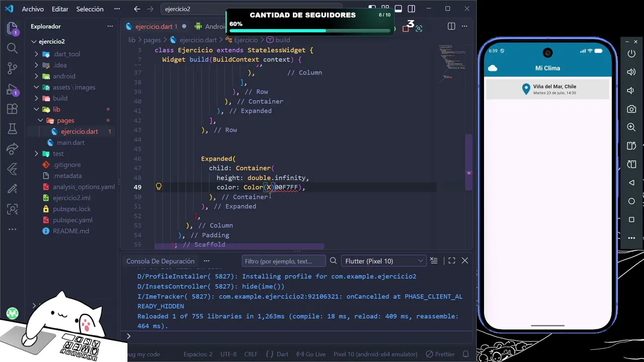Click Prettier status bar item

coord(440,354)
